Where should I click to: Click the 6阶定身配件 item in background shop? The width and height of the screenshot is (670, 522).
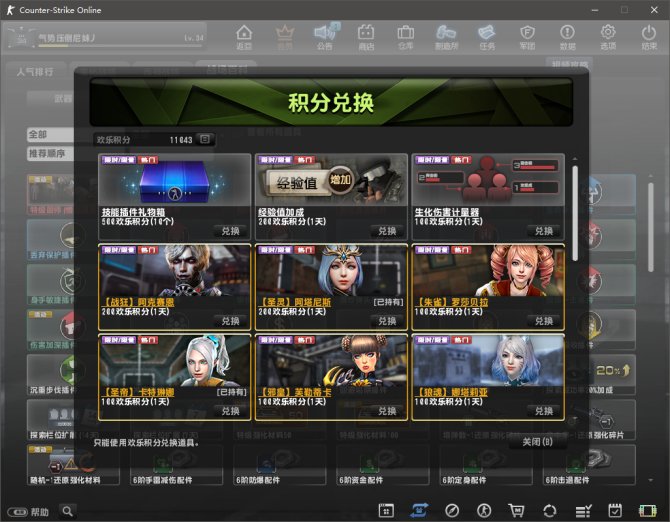point(485,465)
